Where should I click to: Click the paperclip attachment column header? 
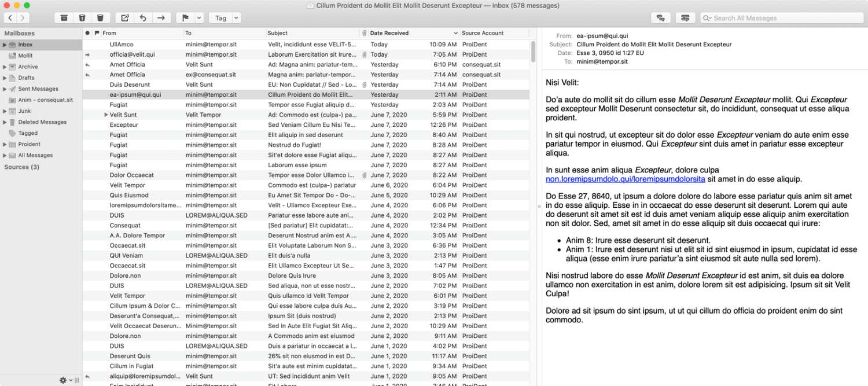[x=364, y=33]
